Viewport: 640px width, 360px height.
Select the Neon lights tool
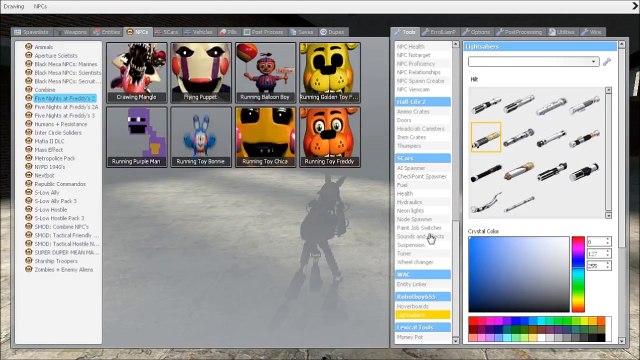tap(423, 211)
